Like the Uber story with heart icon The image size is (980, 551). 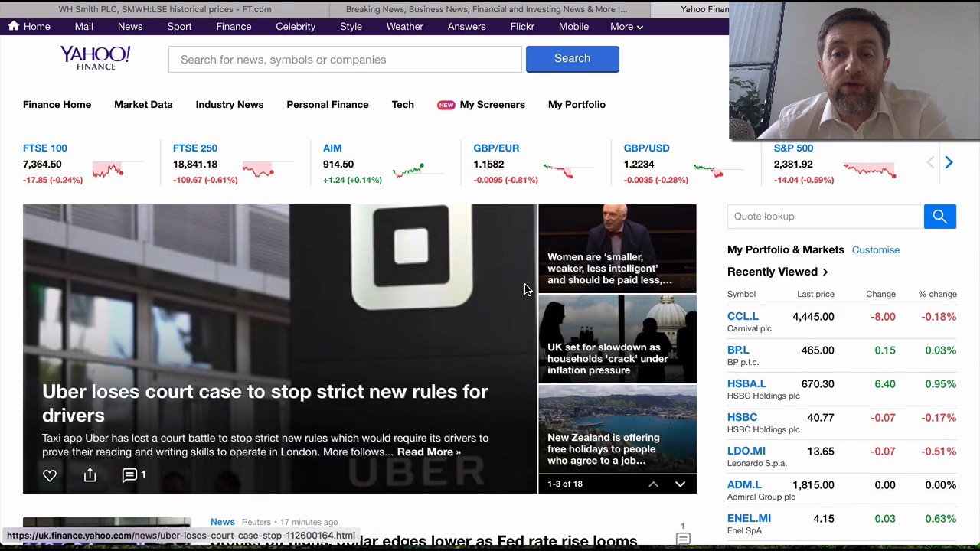[x=50, y=476]
